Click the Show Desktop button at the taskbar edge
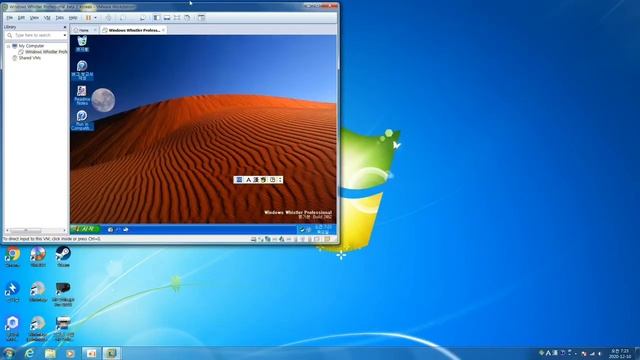Screen dimensions: 640x360 637,353
